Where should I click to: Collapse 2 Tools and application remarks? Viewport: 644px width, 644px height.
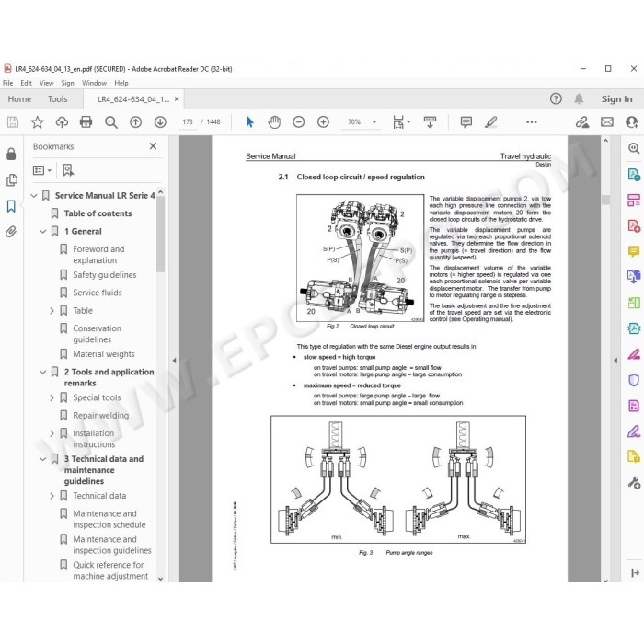(42, 372)
